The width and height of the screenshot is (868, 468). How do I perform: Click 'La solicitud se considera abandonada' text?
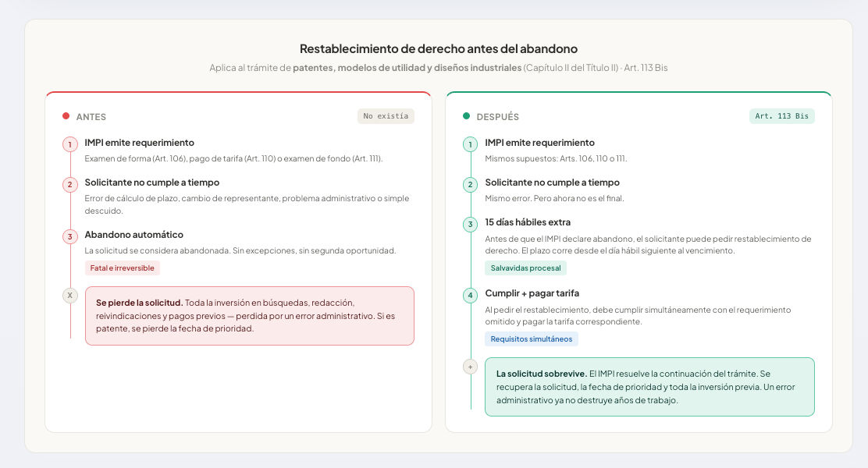240,250
